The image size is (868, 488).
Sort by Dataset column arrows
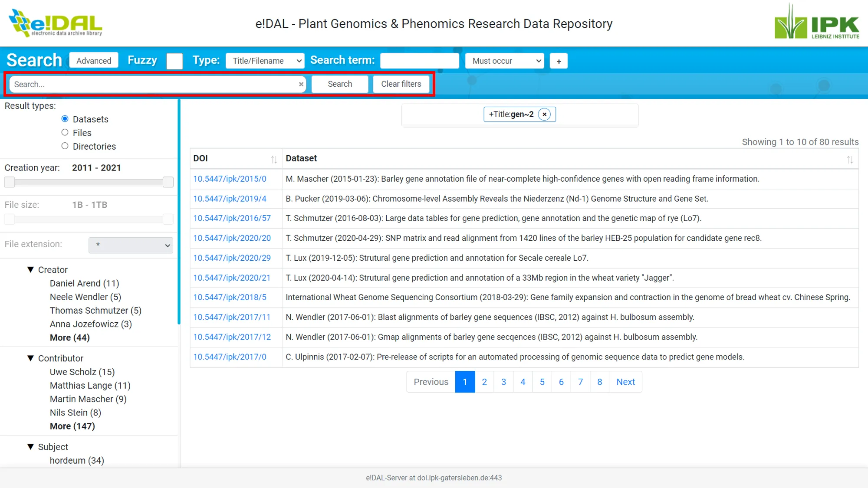point(850,159)
